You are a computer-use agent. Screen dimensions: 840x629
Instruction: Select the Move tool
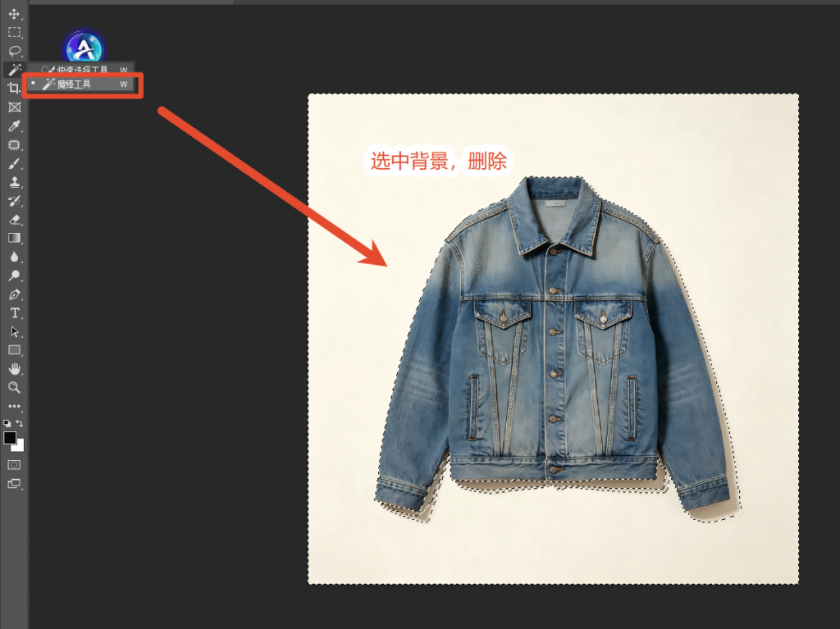15,14
